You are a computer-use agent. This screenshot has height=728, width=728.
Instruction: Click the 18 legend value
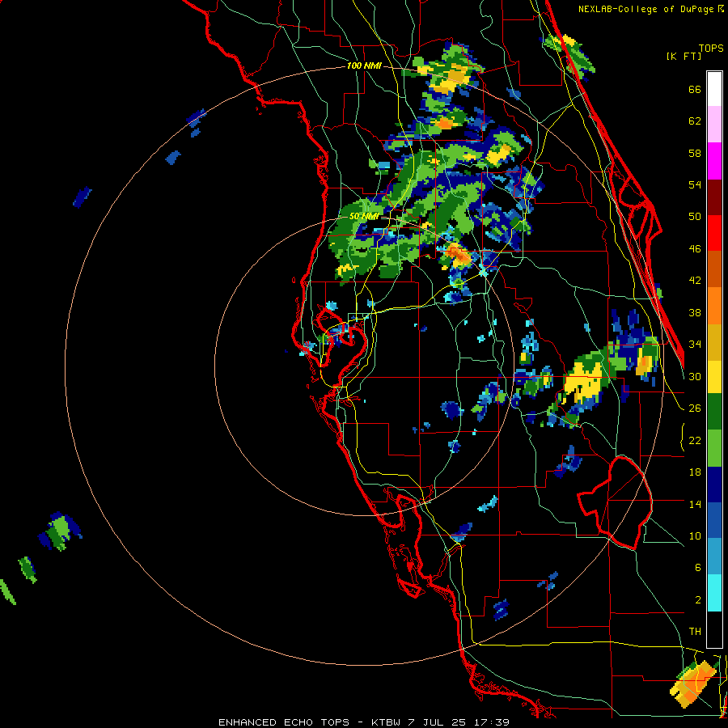tap(695, 472)
